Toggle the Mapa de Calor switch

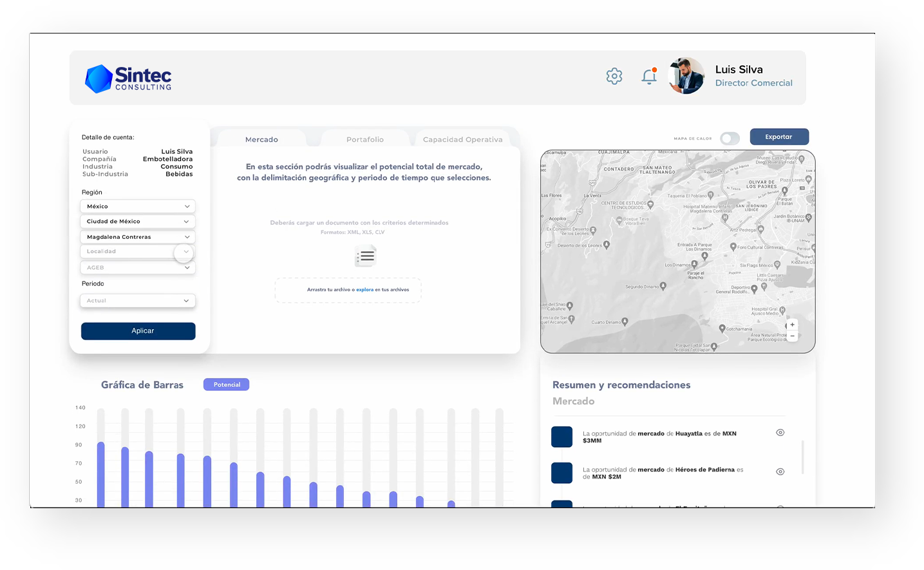730,138
